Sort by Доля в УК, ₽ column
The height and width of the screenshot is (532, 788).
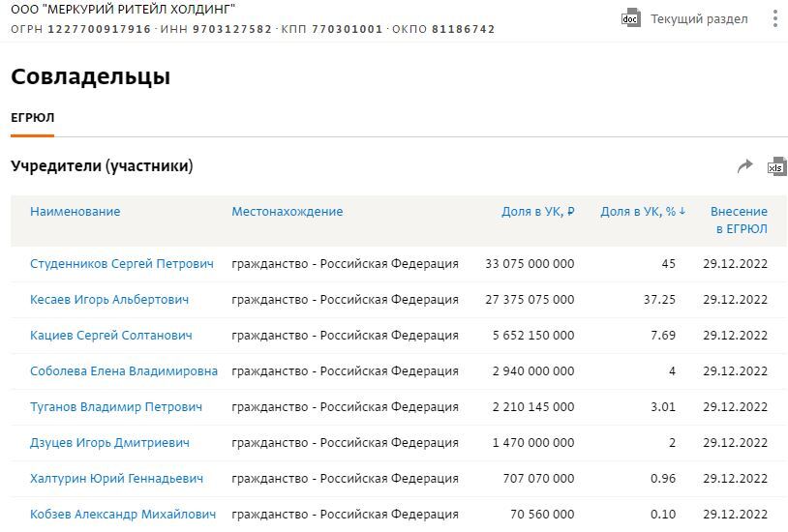537,212
